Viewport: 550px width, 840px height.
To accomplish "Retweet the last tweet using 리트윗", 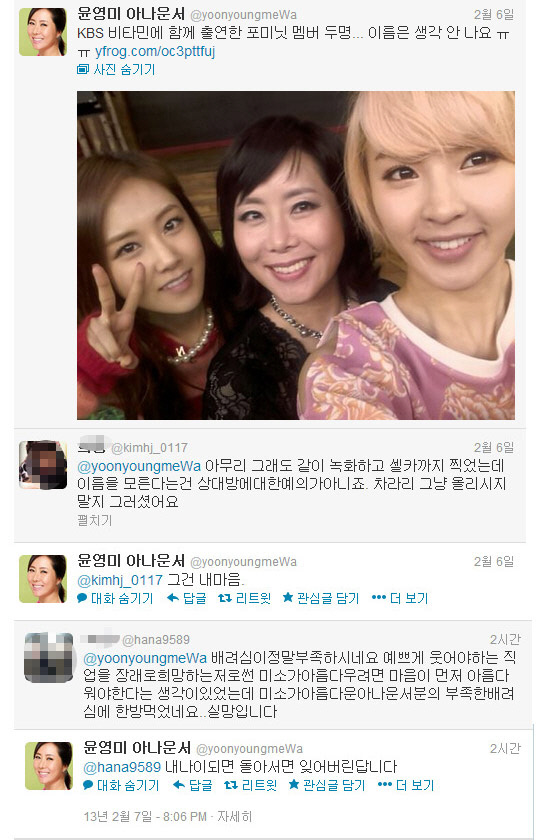I will coord(251,785).
